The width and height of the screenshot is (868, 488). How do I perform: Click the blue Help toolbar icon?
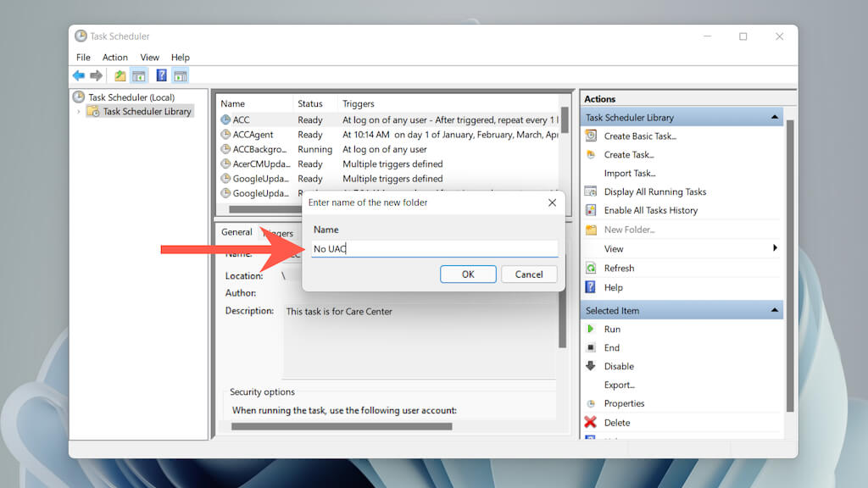pyautogui.click(x=161, y=75)
